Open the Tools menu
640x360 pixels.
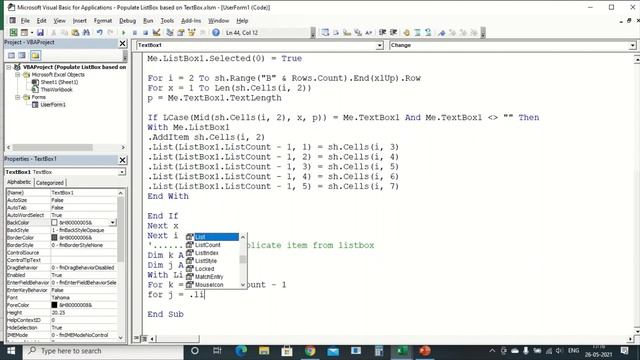click(167, 21)
